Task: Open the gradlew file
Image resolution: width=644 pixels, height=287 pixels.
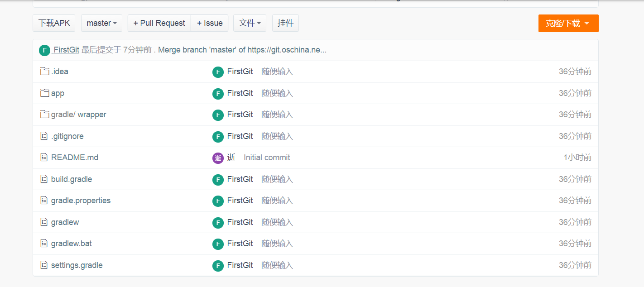Action: pos(65,222)
